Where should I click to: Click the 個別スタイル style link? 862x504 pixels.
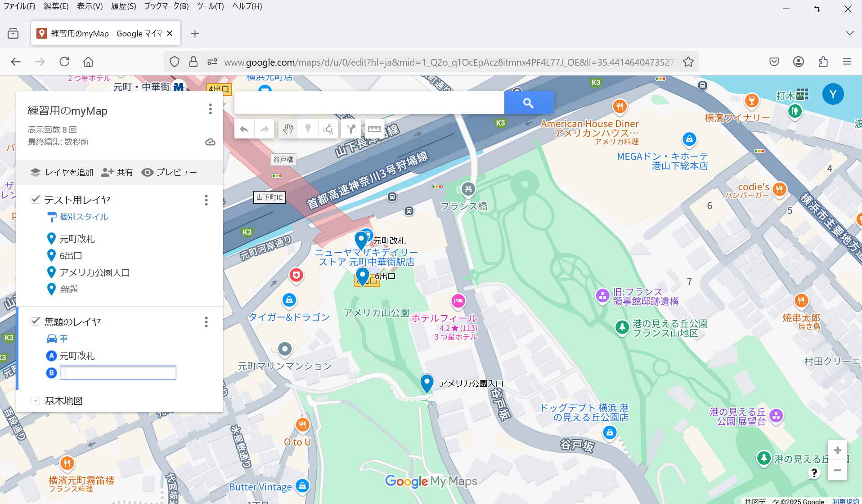(x=84, y=217)
